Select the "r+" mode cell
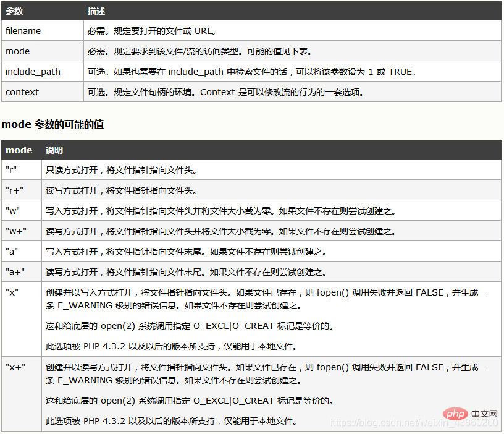 (15, 190)
